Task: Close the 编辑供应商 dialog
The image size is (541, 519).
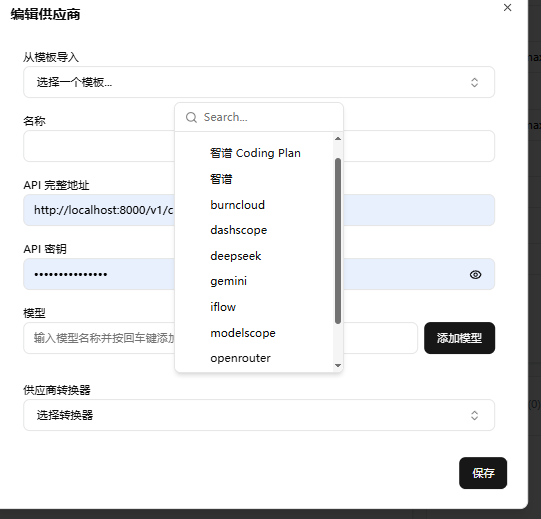Action: 507,8
